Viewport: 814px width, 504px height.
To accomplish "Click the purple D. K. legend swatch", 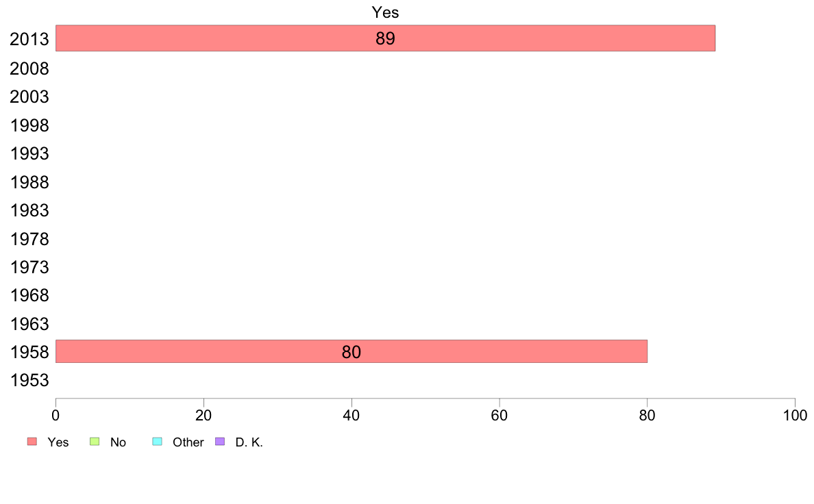I will (220, 441).
